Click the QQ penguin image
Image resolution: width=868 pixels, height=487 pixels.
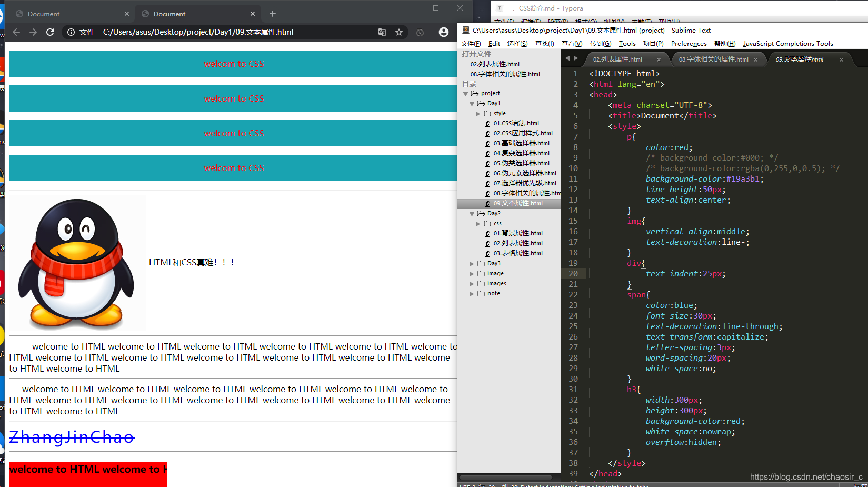[77, 263]
